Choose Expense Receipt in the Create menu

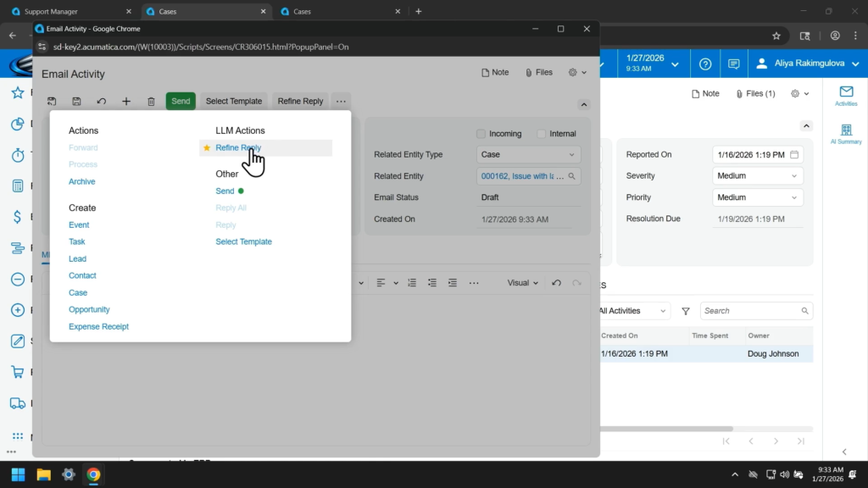pyautogui.click(x=98, y=327)
